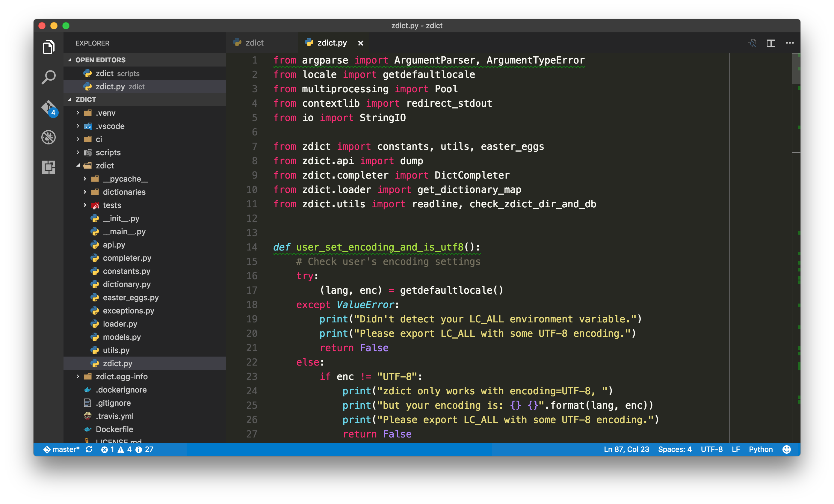
Task: Click the master* branch indicator
Action: (62, 449)
